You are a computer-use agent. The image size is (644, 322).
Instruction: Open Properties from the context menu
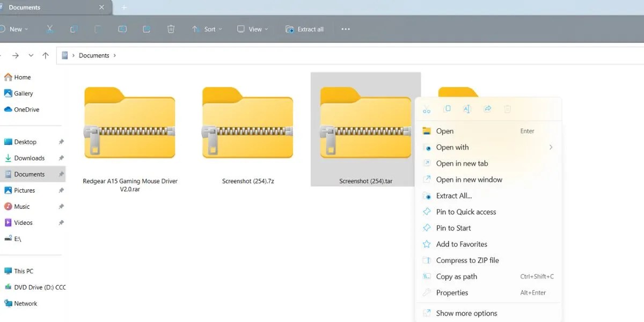pyautogui.click(x=452, y=292)
